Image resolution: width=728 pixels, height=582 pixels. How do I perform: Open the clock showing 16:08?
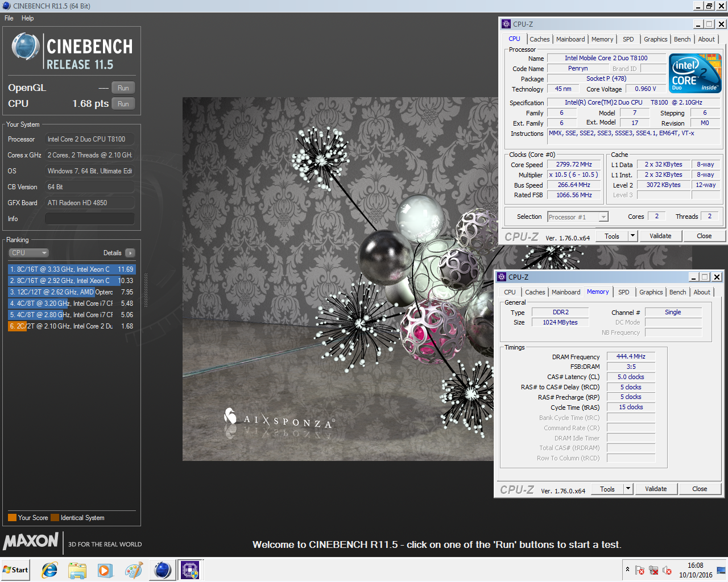click(695, 570)
